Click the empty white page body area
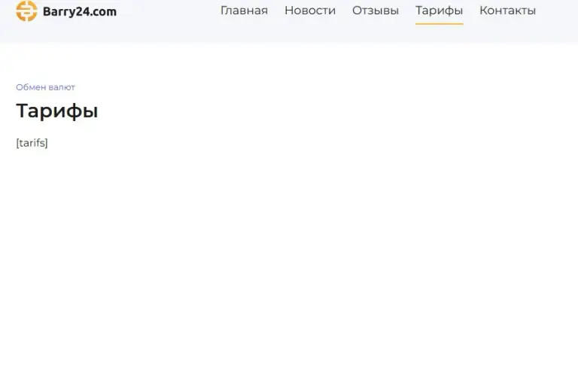The image size is (578, 392). (x=289, y=258)
